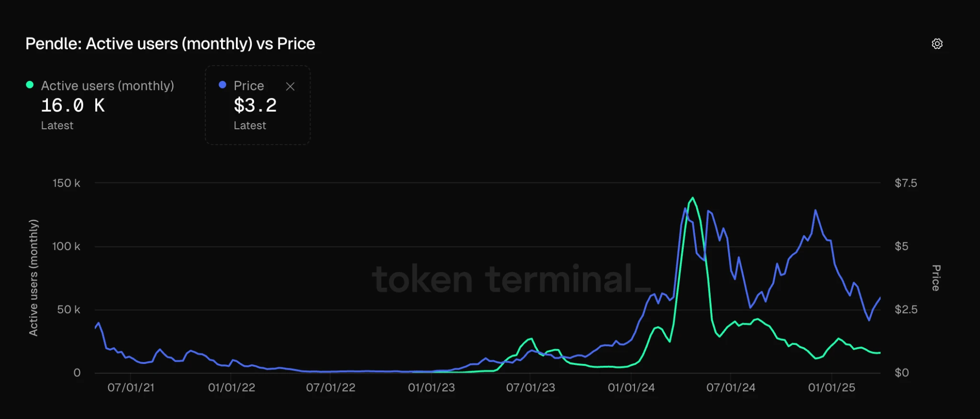Click the 150 k left axis label
Image resolution: width=980 pixels, height=419 pixels.
[67, 183]
